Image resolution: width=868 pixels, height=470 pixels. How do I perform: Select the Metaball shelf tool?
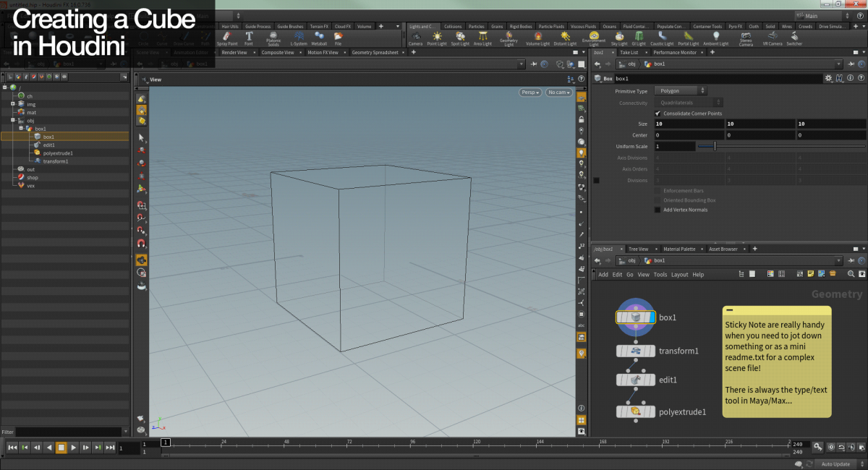(319, 38)
